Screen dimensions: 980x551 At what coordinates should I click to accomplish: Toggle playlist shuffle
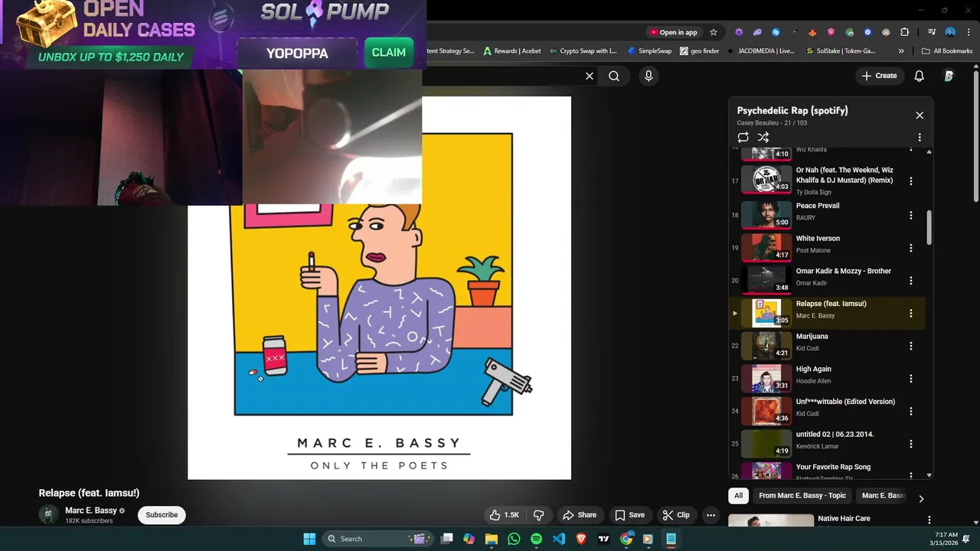pos(763,137)
